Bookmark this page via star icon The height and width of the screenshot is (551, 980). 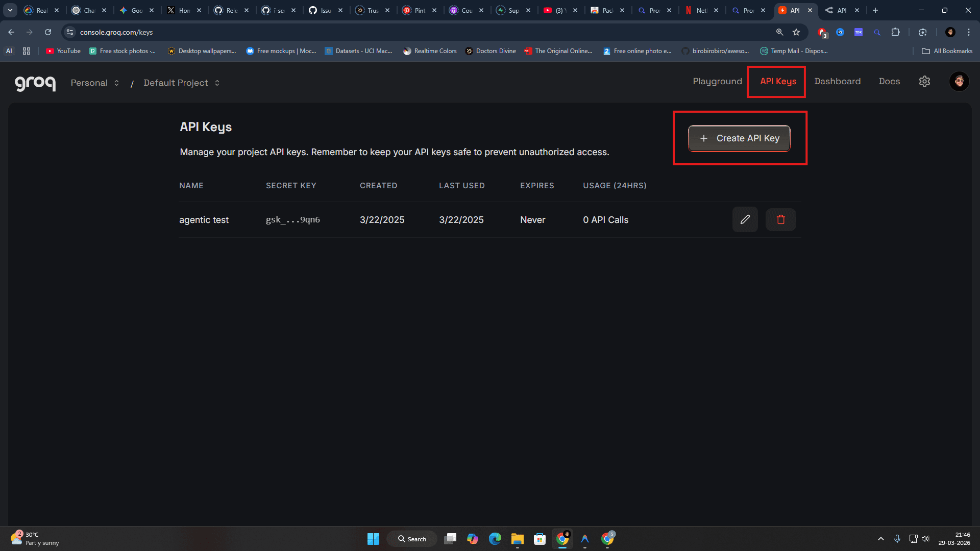tap(796, 32)
